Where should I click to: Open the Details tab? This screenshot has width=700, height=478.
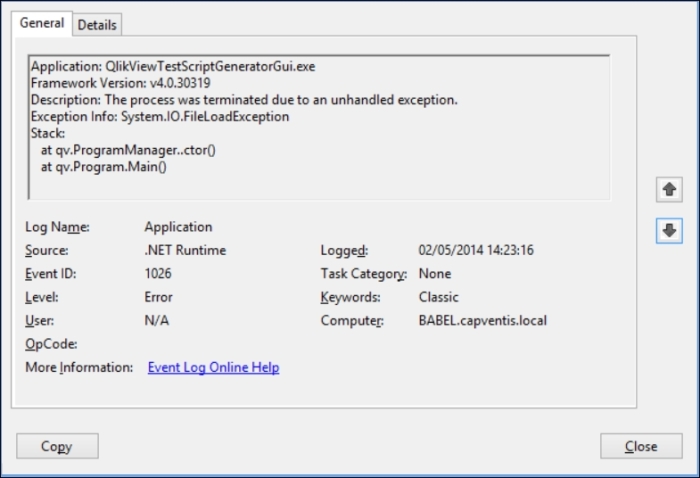(97, 25)
